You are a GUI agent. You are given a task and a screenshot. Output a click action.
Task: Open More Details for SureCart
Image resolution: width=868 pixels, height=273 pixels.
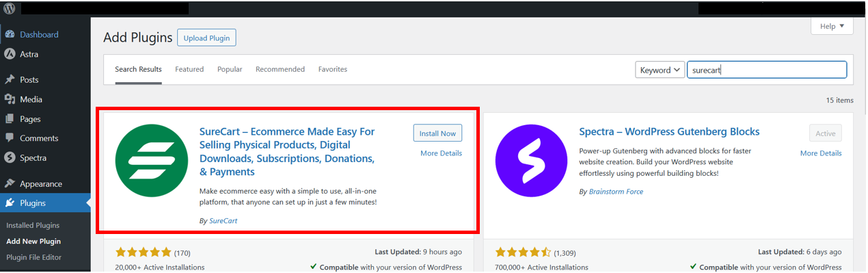point(441,153)
